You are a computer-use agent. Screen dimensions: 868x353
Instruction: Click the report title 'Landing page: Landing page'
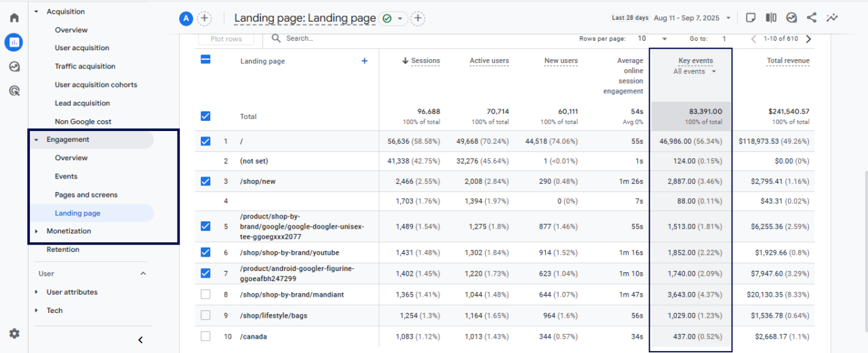click(x=305, y=18)
